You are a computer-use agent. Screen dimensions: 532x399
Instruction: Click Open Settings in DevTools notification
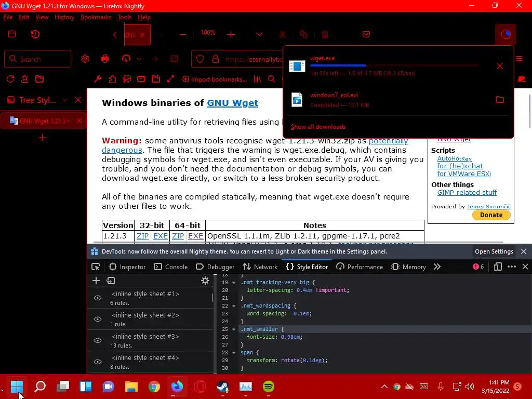click(494, 251)
